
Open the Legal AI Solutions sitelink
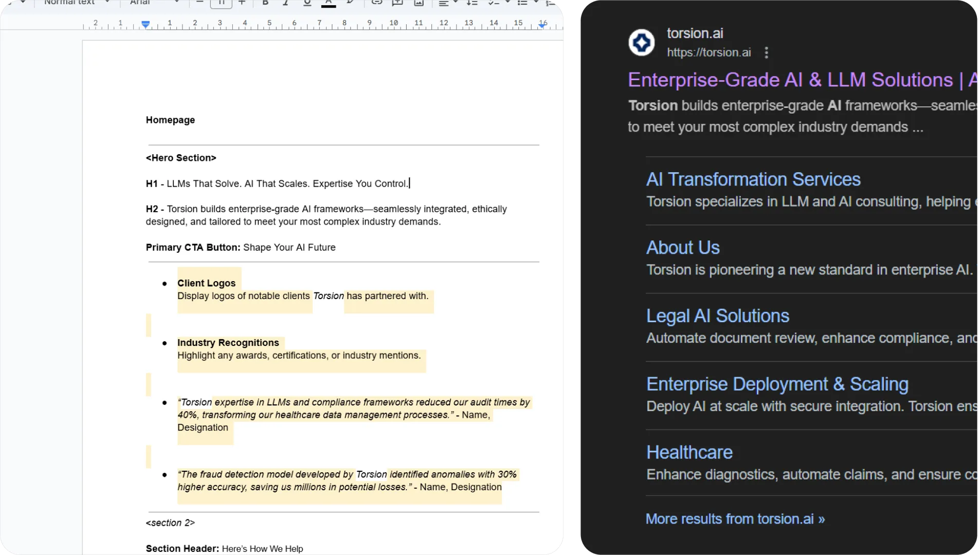coord(717,316)
